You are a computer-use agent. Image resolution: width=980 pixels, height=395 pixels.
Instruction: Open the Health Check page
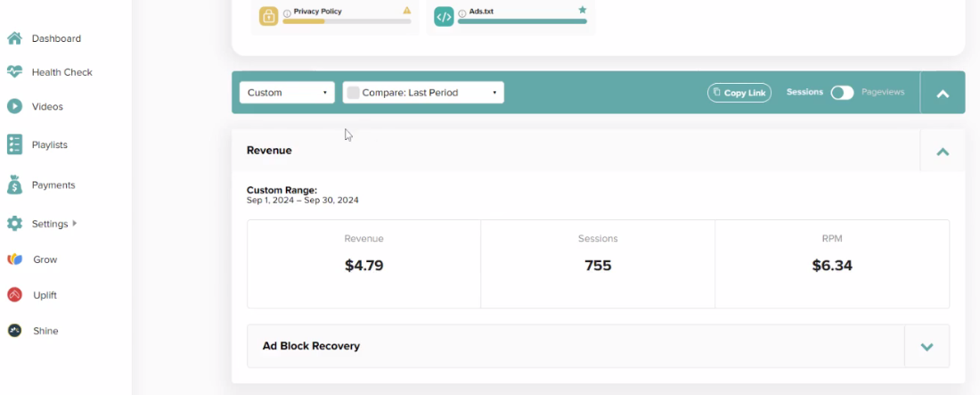pos(61,72)
